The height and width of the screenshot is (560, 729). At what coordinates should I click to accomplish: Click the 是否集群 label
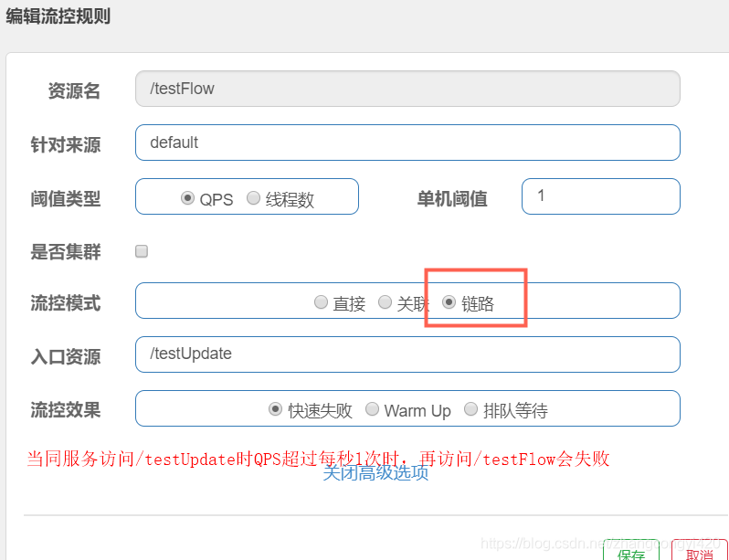[x=66, y=251]
